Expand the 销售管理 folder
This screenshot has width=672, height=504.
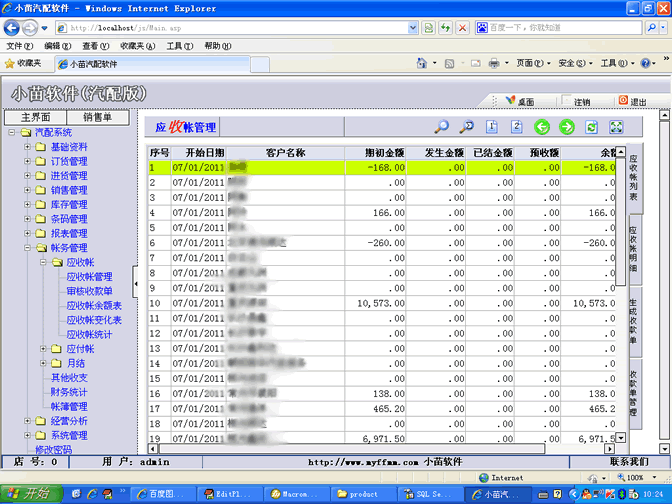[x=27, y=190]
